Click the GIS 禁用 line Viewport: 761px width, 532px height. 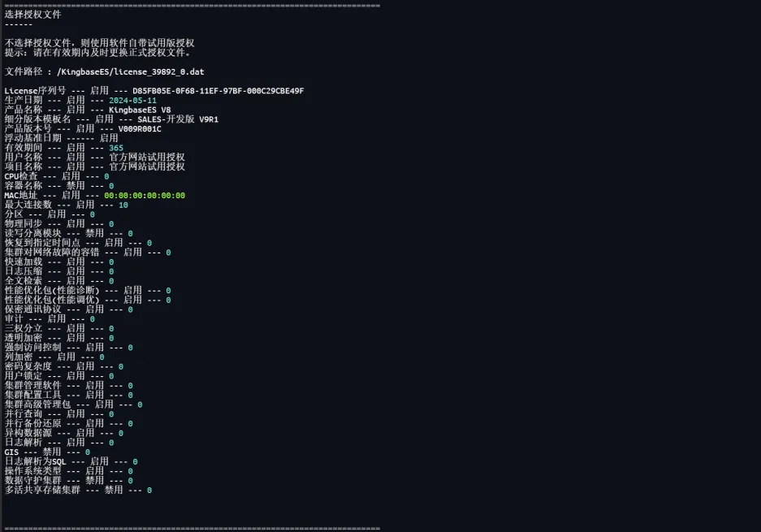47,452
